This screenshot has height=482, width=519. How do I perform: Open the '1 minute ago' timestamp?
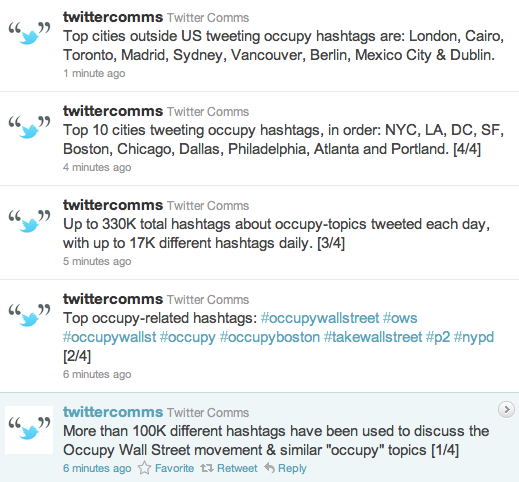coord(94,73)
